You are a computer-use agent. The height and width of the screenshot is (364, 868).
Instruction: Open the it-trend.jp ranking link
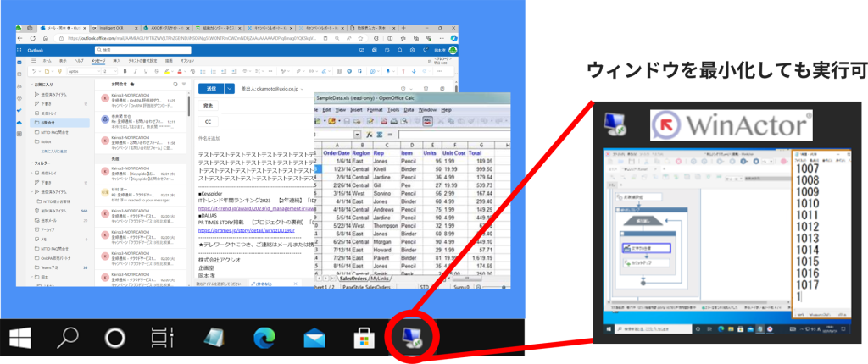(254, 207)
